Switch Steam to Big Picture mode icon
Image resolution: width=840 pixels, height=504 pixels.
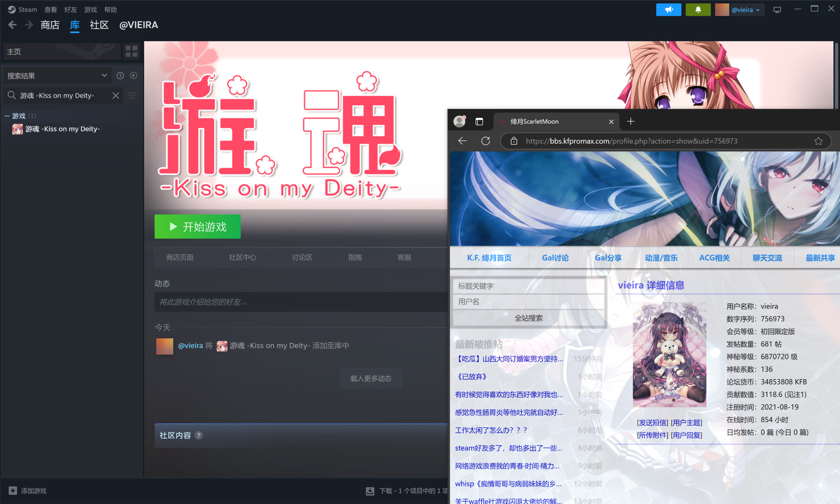point(777,10)
